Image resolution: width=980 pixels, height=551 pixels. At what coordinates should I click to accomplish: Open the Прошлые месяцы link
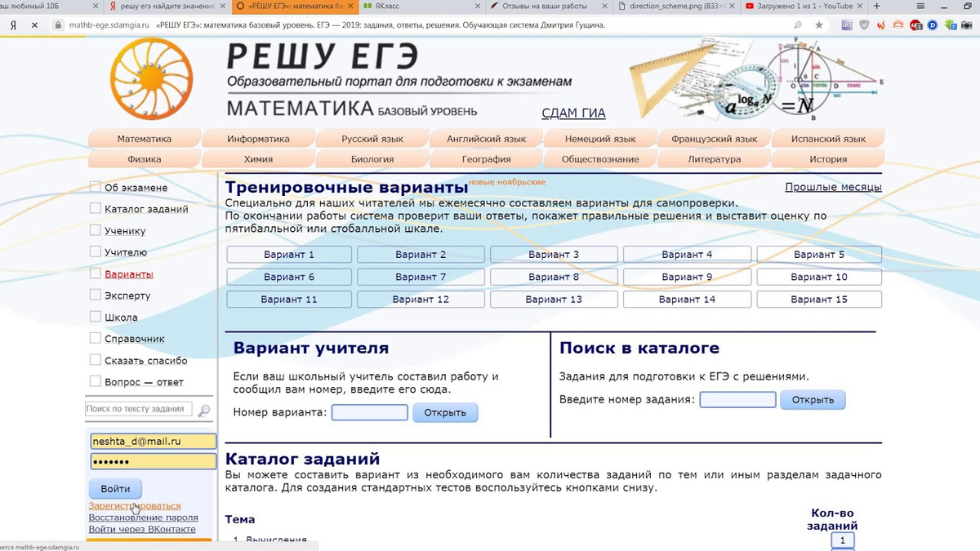tap(833, 187)
